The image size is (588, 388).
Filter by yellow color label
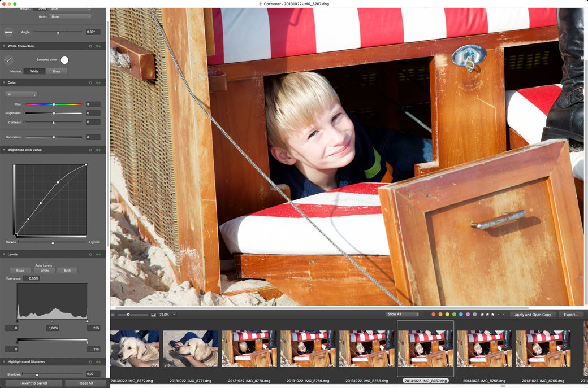tap(447, 315)
